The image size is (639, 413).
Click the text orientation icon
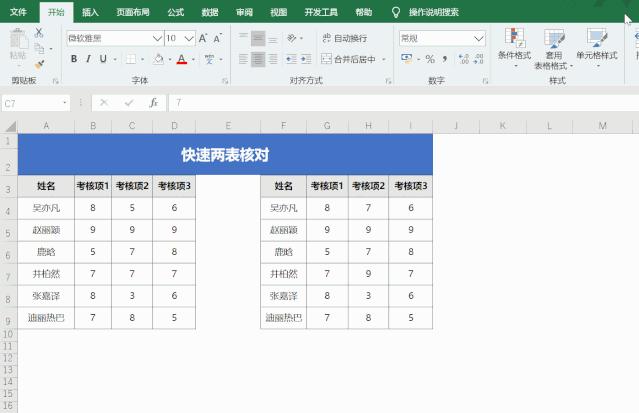[x=292, y=38]
